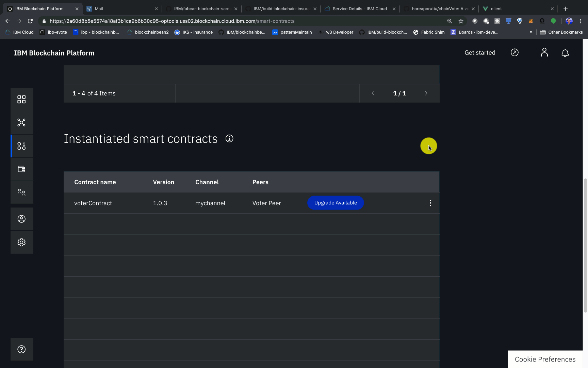
Task: Open the Channels network sidebar icon
Action: 21,123
